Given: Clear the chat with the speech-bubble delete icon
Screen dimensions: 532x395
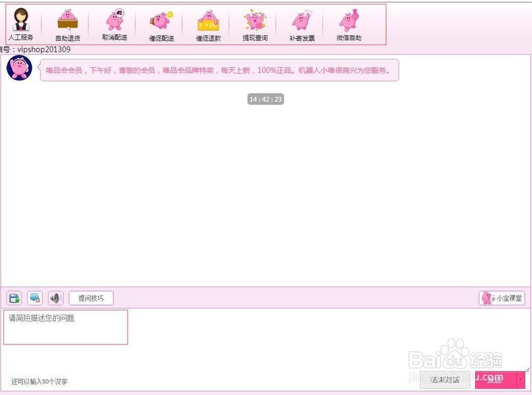Looking at the screenshot, I should [35, 298].
